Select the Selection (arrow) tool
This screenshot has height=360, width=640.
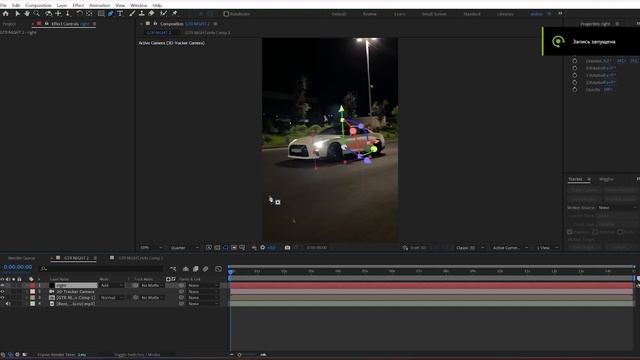pos(17,13)
